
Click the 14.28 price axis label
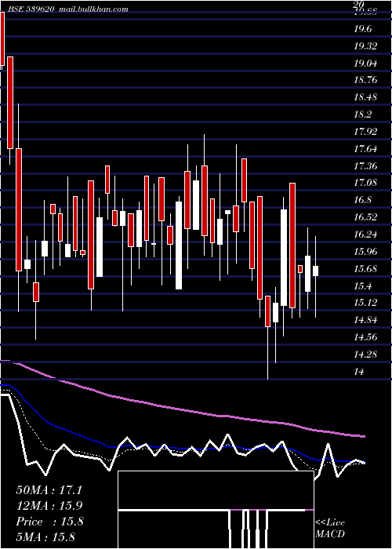365,354
